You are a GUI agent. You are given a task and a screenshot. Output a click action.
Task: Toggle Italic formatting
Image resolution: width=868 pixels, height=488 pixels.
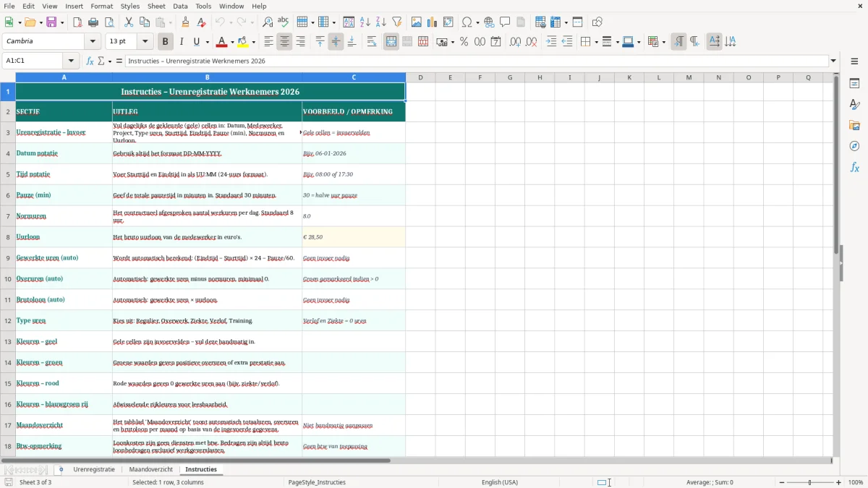182,42
